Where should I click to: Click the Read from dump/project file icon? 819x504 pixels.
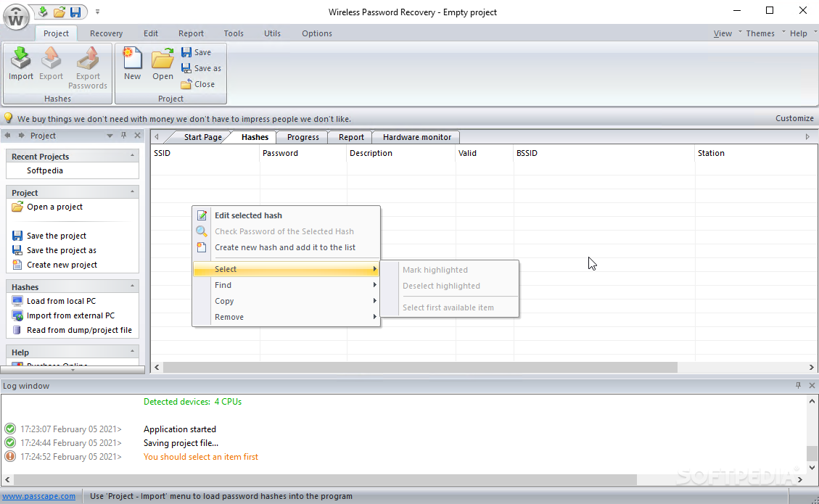tap(17, 330)
